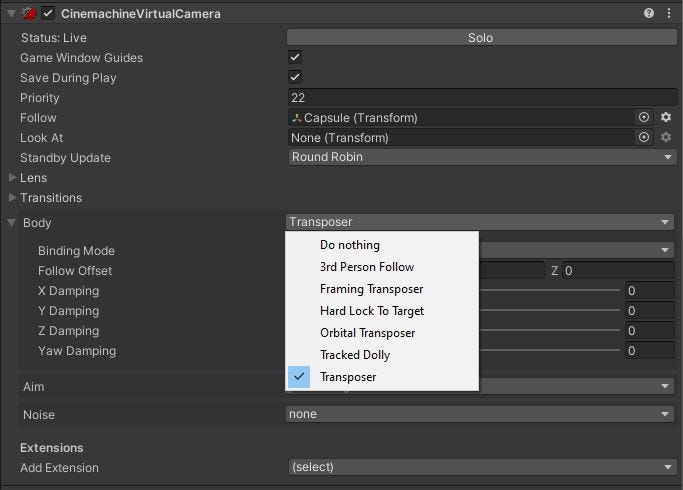This screenshot has width=683, height=490.
Task: Click the Add Extension label
Action: 59,468
